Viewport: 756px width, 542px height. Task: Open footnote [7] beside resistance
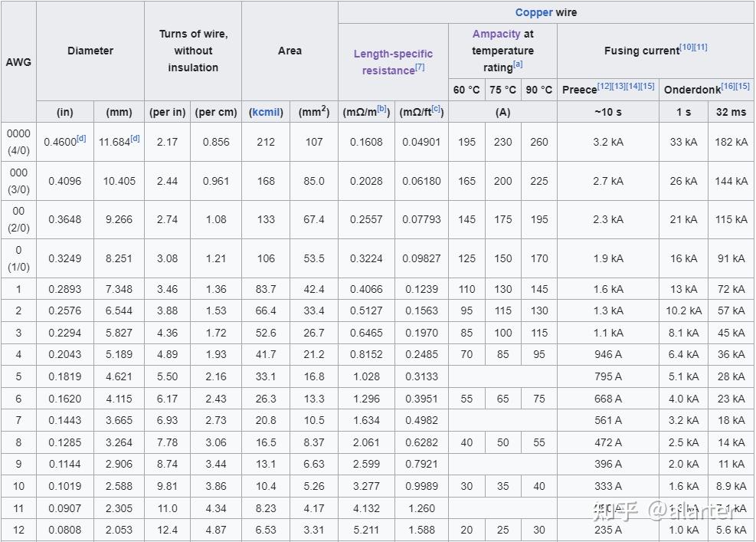point(420,68)
